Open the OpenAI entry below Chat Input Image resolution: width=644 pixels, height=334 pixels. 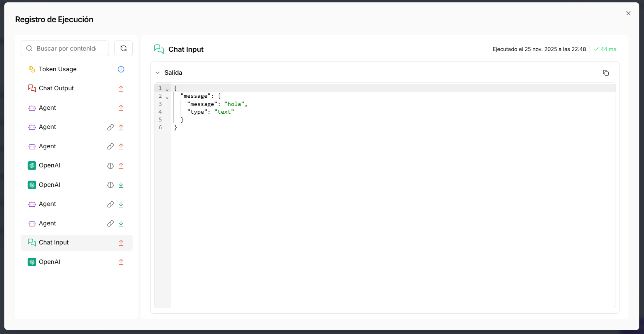(49, 262)
